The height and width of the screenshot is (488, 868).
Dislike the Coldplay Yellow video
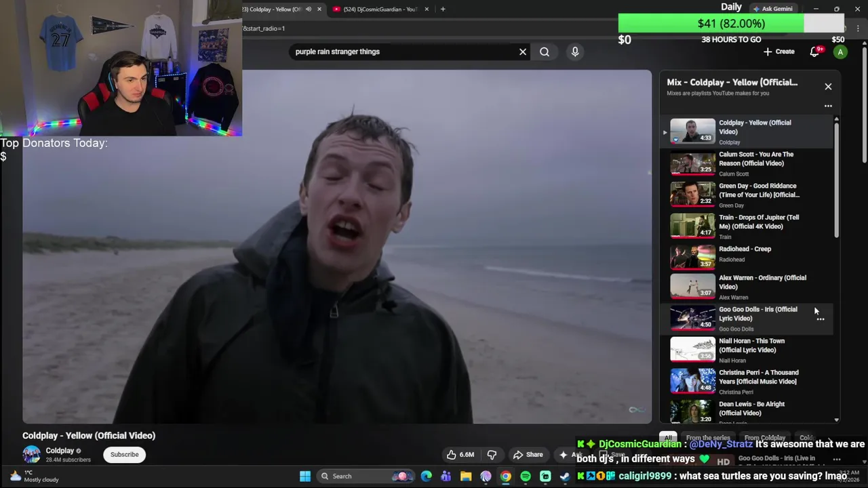tap(492, 455)
